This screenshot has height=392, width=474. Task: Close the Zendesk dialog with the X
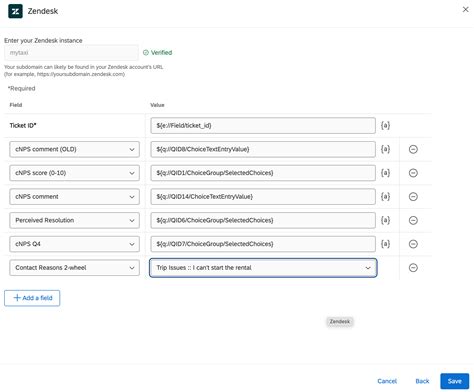465,9
